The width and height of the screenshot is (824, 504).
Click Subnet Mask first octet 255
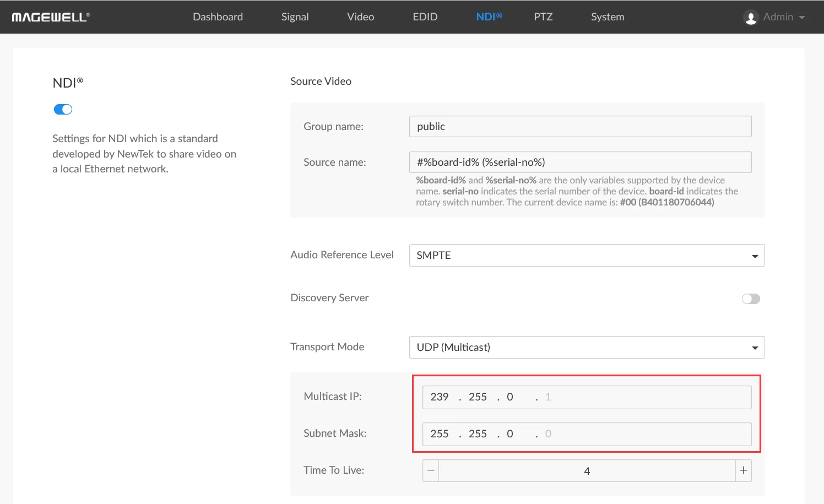(440, 434)
